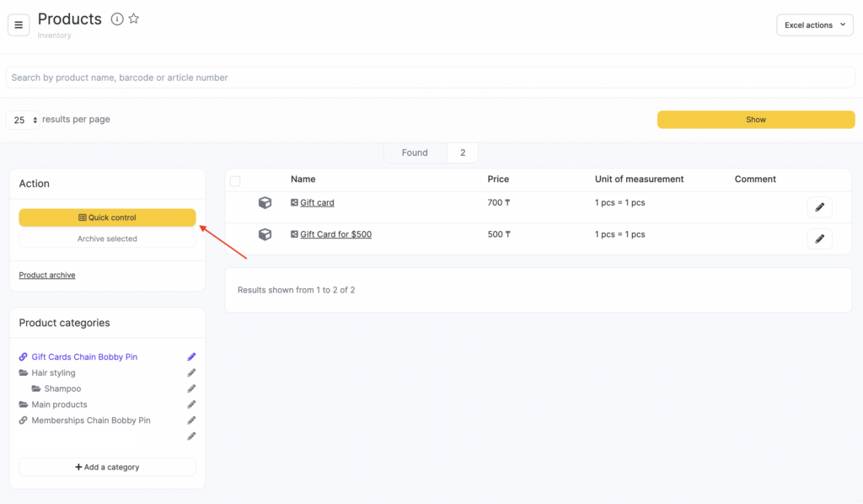Click the Add a category button
Viewport: 863px width, 504px height.
(x=107, y=467)
